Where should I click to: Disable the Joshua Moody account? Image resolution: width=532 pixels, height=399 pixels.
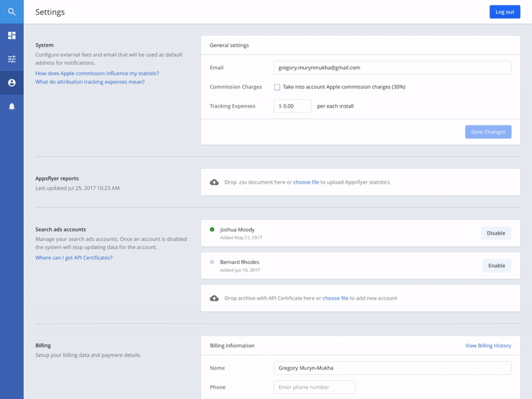pos(495,233)
